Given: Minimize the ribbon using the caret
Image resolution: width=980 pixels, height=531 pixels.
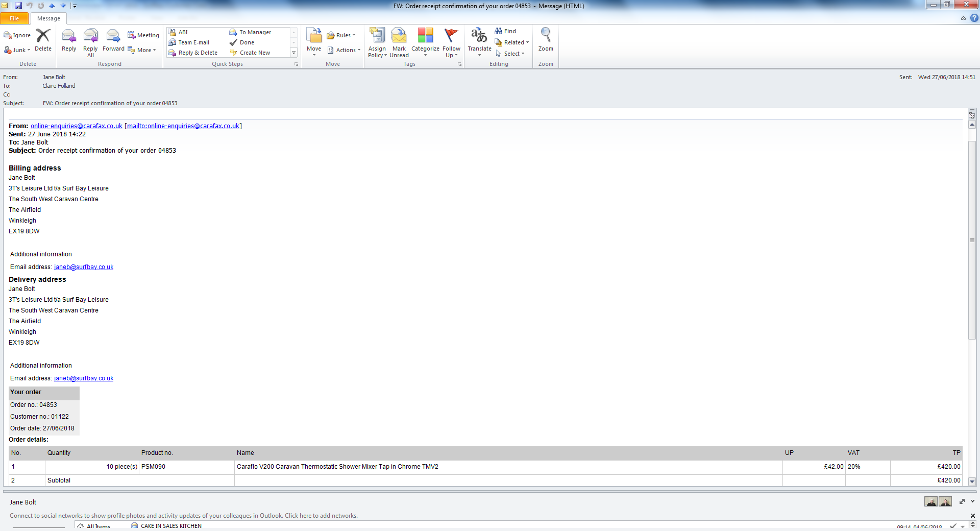Looking at the screenshot, I should (963, 18).
